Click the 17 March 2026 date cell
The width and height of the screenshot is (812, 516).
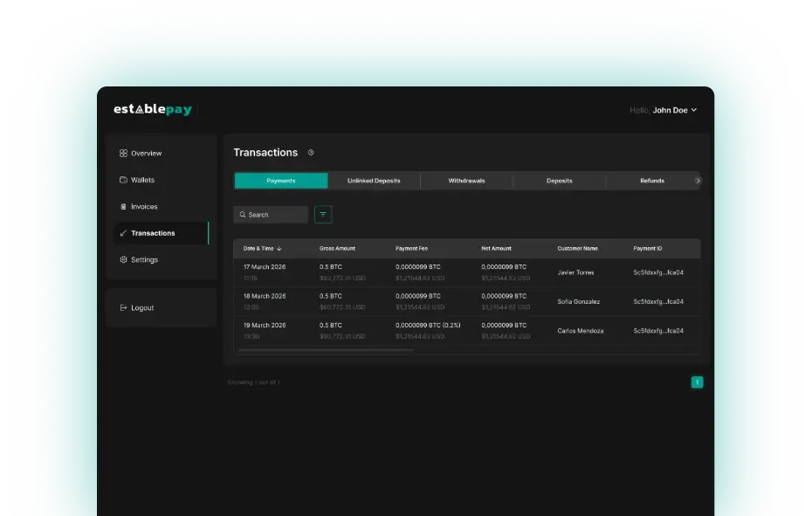[x=265, y=267]
